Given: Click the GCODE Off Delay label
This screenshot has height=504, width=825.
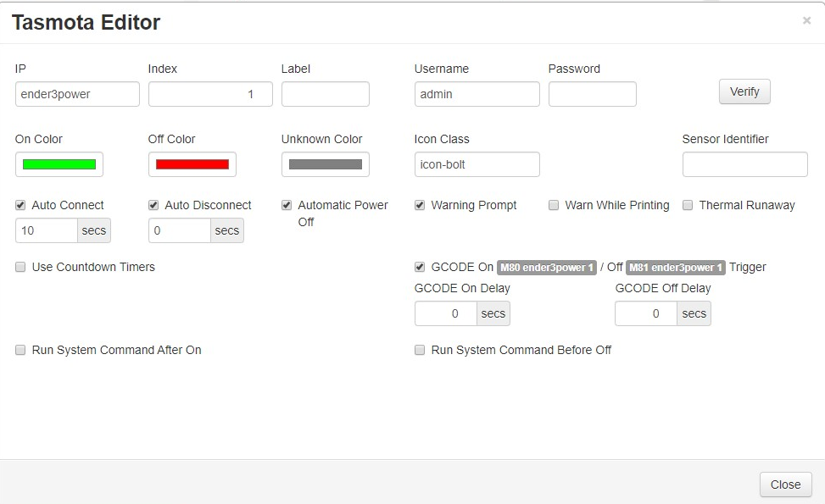Looking at the screenshot, I should coord(663,289).
